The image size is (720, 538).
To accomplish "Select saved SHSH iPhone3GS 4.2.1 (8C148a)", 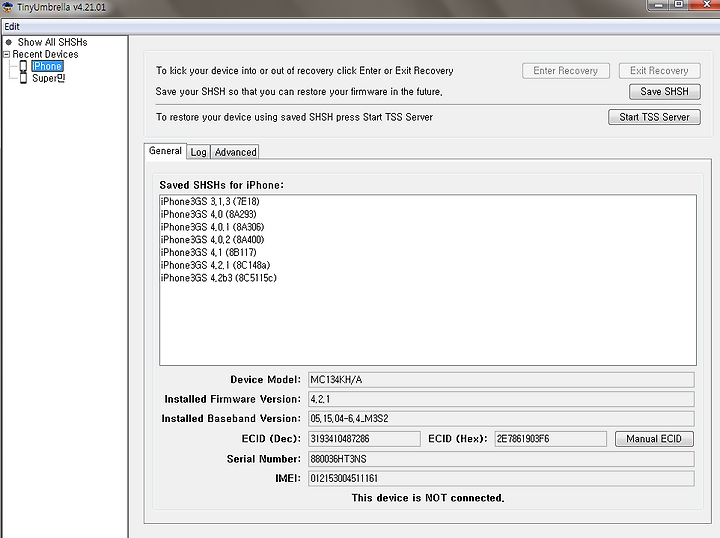I will 215,265.
